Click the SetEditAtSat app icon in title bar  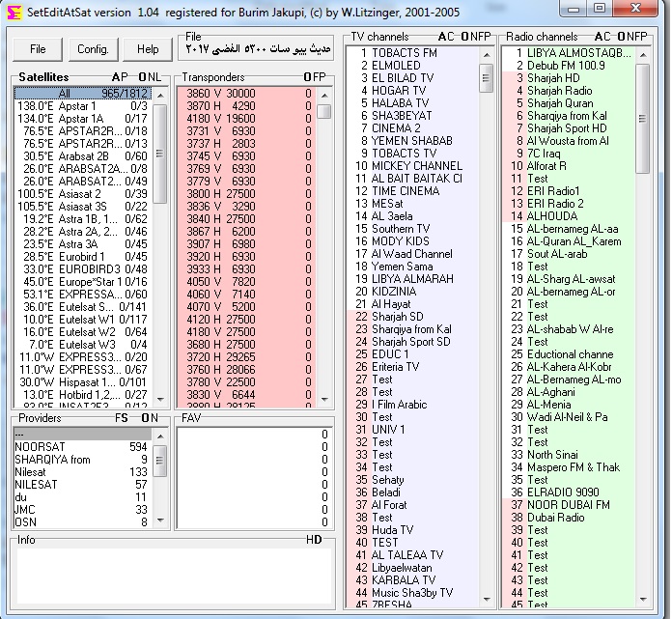(16, 11)
